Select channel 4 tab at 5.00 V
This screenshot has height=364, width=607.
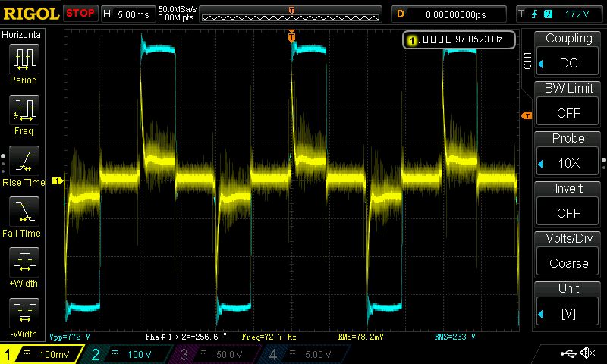[x=304, y=354]
